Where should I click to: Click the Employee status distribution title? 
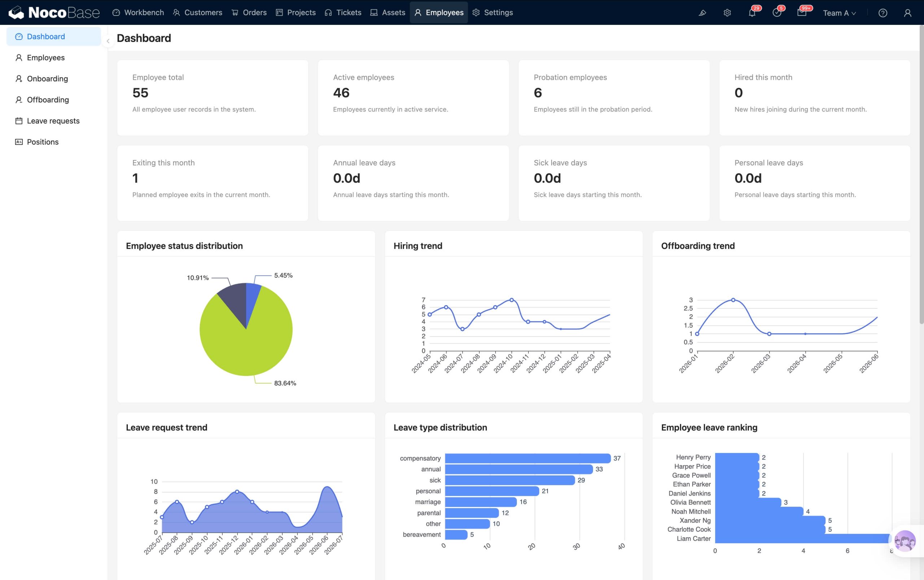(184, 246)
